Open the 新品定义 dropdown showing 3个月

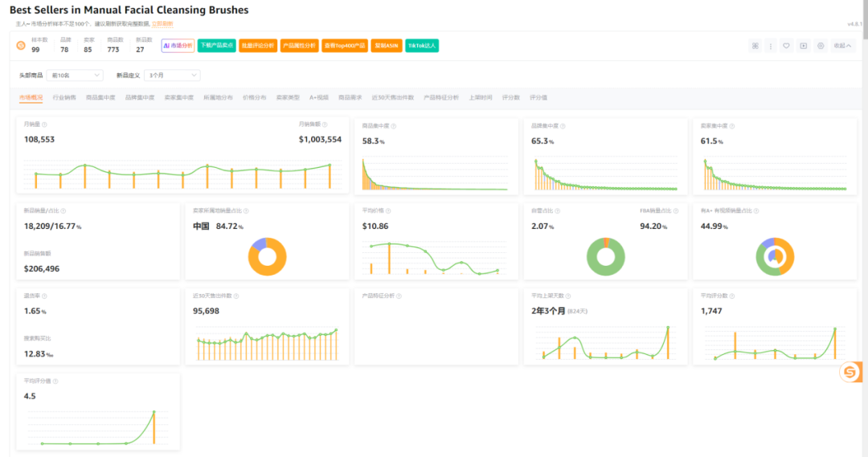tap(172, 75)
